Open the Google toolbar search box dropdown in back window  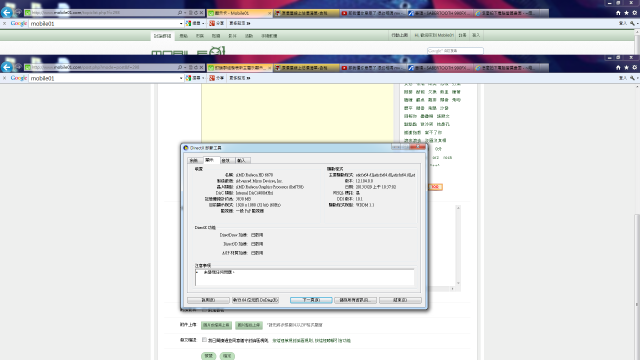coord(181,23)
